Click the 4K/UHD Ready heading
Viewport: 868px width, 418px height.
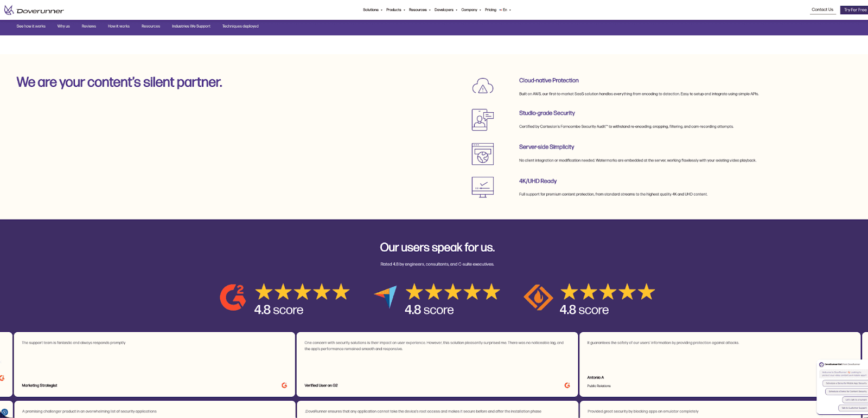click(x=538, y=181)
